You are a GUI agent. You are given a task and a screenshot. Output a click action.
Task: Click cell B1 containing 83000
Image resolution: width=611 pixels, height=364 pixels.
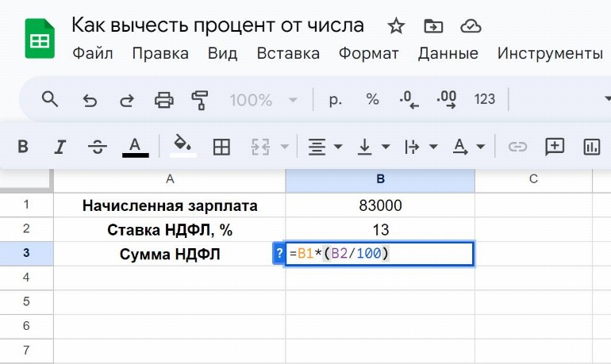click(x=380, y=205)
